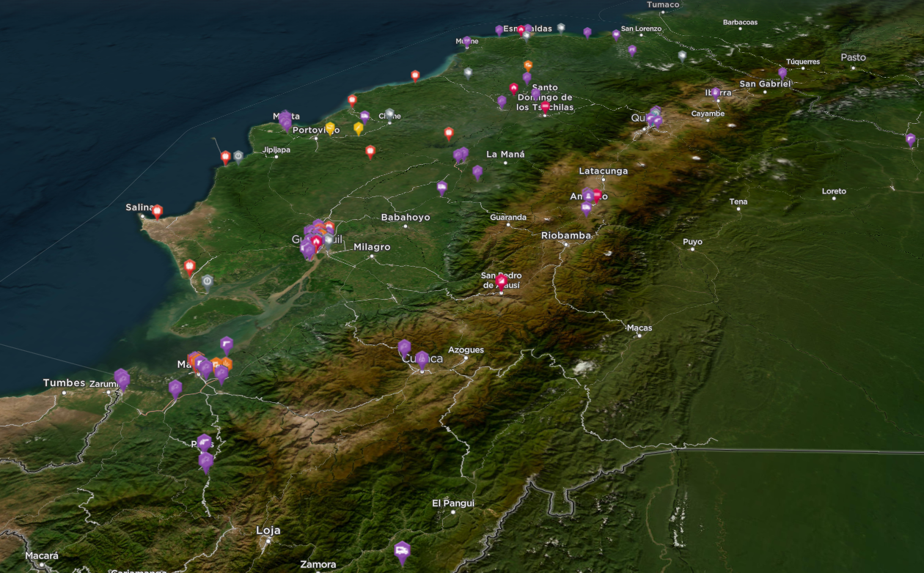Select the orange marker north of Santo Domingo
Image resolution: width=924 pixels, height=573 pixels.
point(528,65)
